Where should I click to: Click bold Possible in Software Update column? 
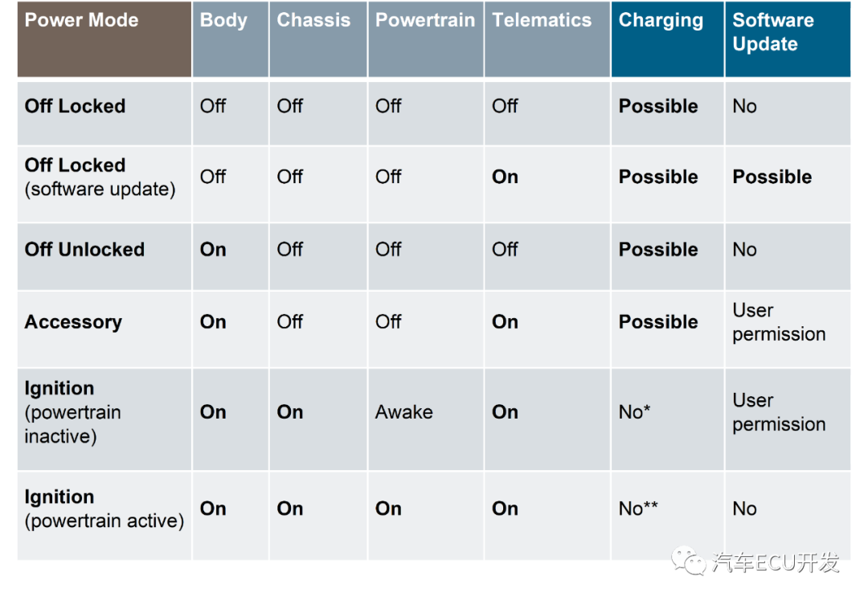pyautogui.click(x=772, y=177)
